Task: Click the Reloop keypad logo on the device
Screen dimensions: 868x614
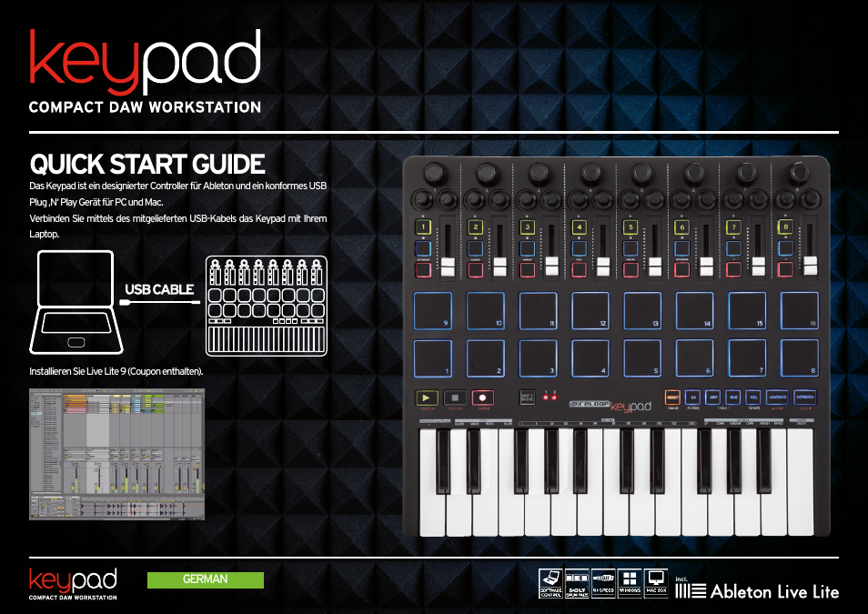Action: [611, 406]
